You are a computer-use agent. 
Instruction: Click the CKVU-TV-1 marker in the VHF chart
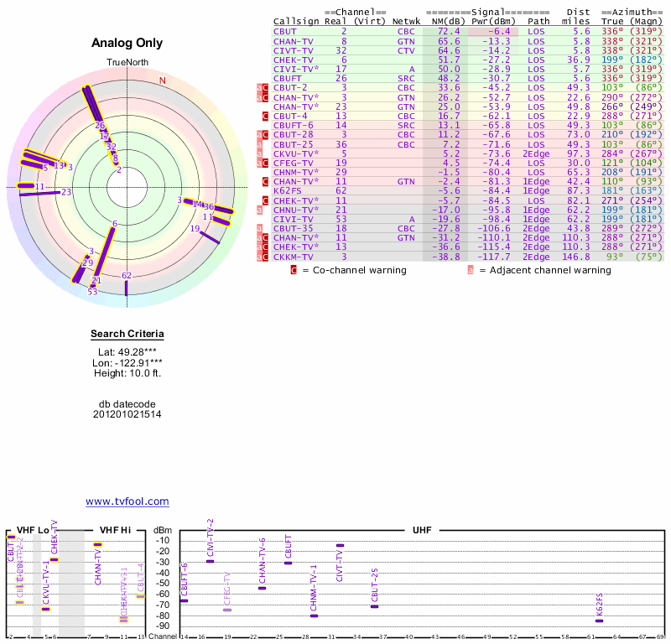[x=46, y=609]
